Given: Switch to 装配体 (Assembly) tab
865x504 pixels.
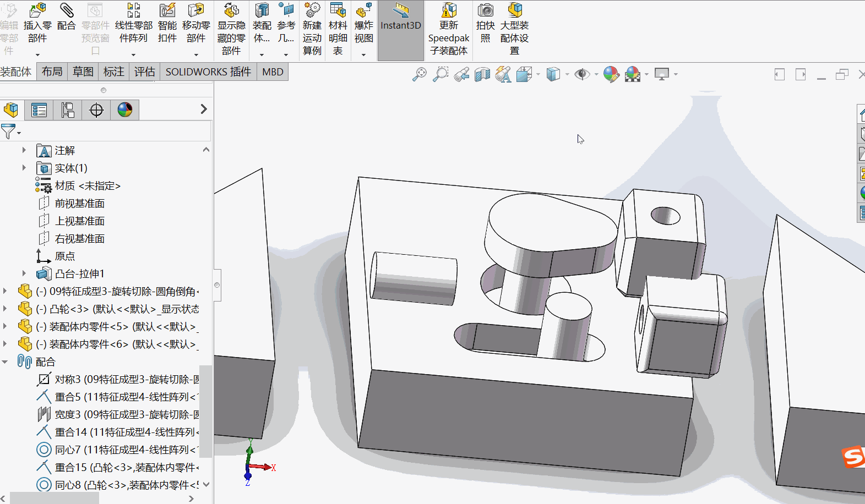Looking at the screenshot, I should [17, 72].
